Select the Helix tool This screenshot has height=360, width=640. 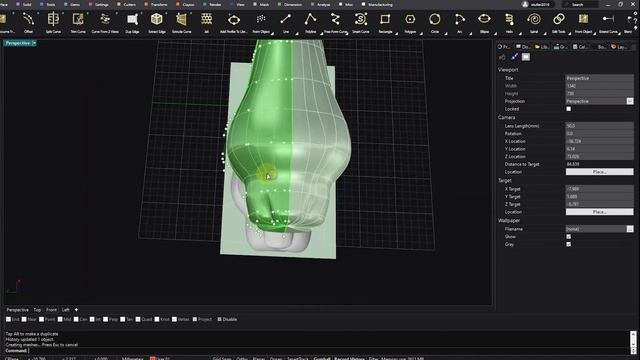(x=509, y=22)
